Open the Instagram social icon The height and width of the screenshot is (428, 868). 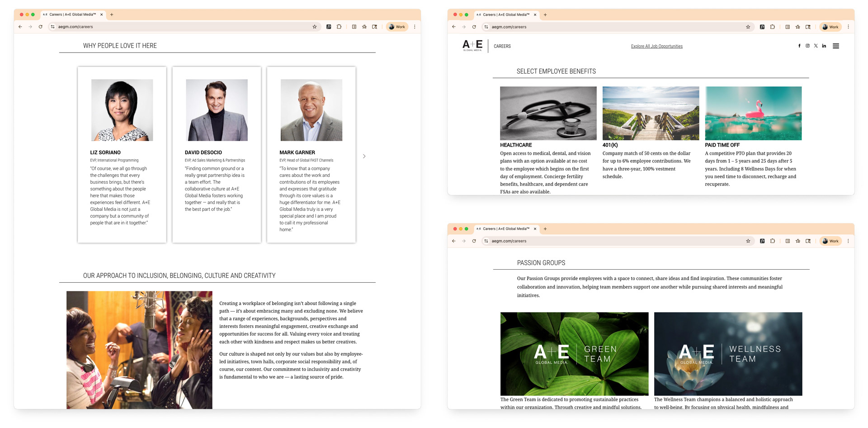click(807, 46)
